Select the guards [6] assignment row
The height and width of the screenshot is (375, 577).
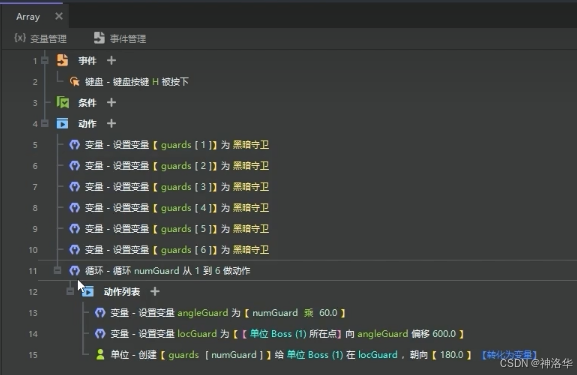(177, 250)
